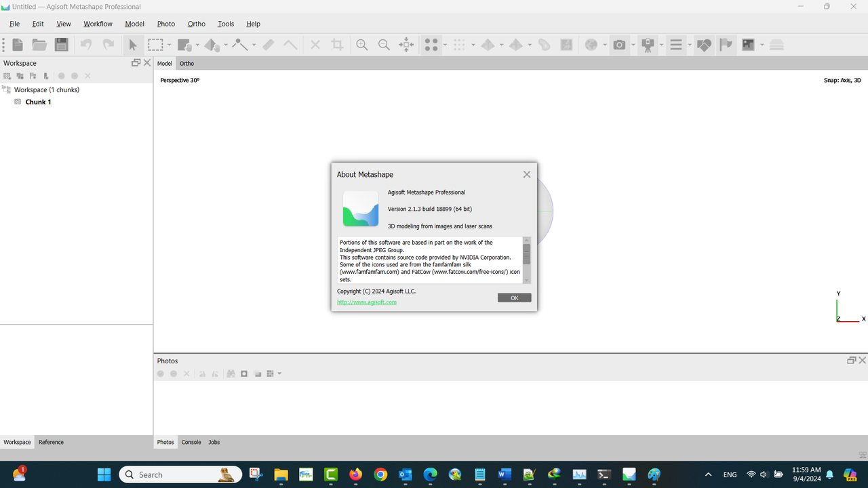The height and width of the screenshot is (488, 868).
Task: Open the Tools menu
Action: coord(226,24)
